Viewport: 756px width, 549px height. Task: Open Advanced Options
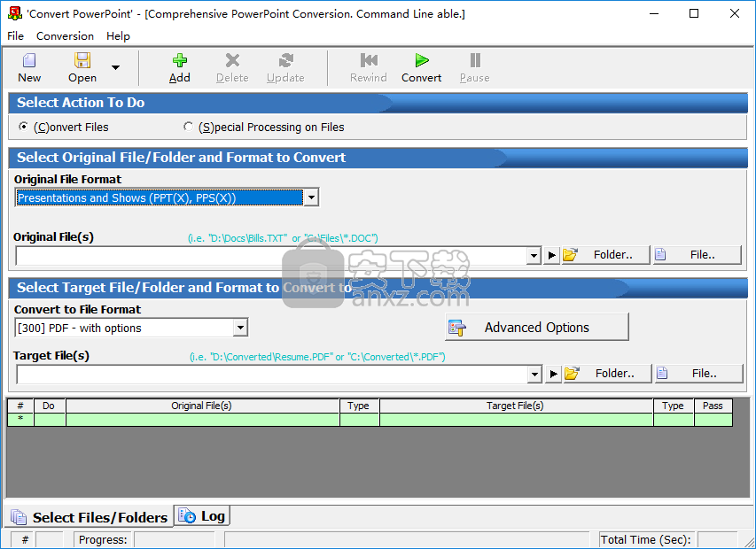pyautogui.click(x=536, y=327)
